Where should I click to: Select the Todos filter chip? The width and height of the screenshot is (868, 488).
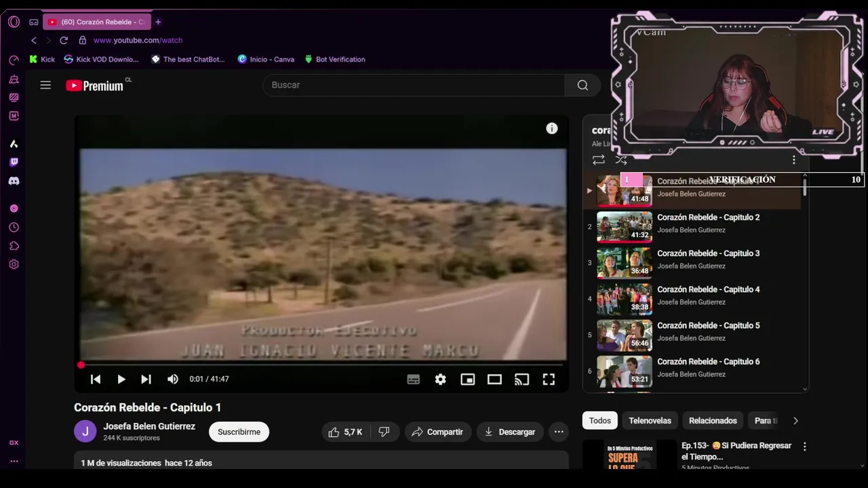point(600,421)
